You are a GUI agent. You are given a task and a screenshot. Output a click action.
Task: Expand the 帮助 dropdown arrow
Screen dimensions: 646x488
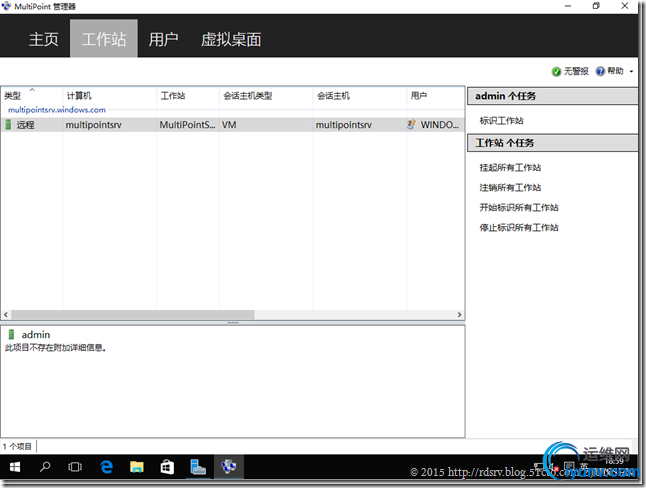[x=631, y=72]
